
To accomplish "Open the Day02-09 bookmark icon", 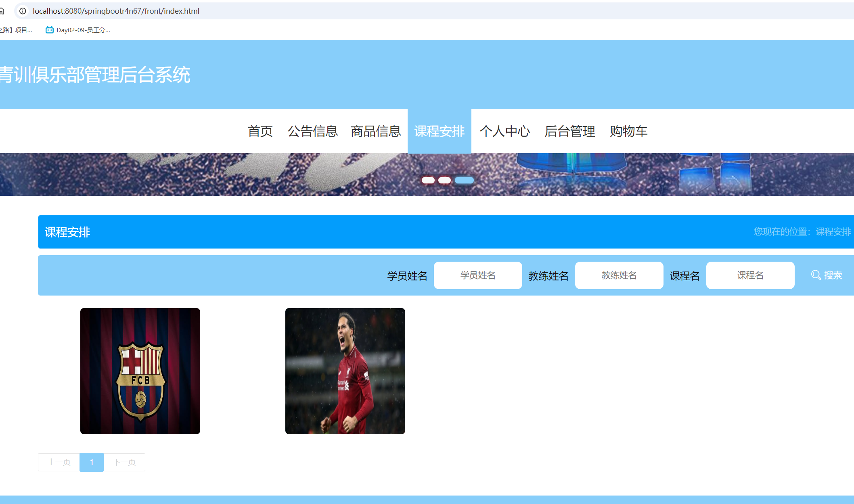I will click(49, 30).
